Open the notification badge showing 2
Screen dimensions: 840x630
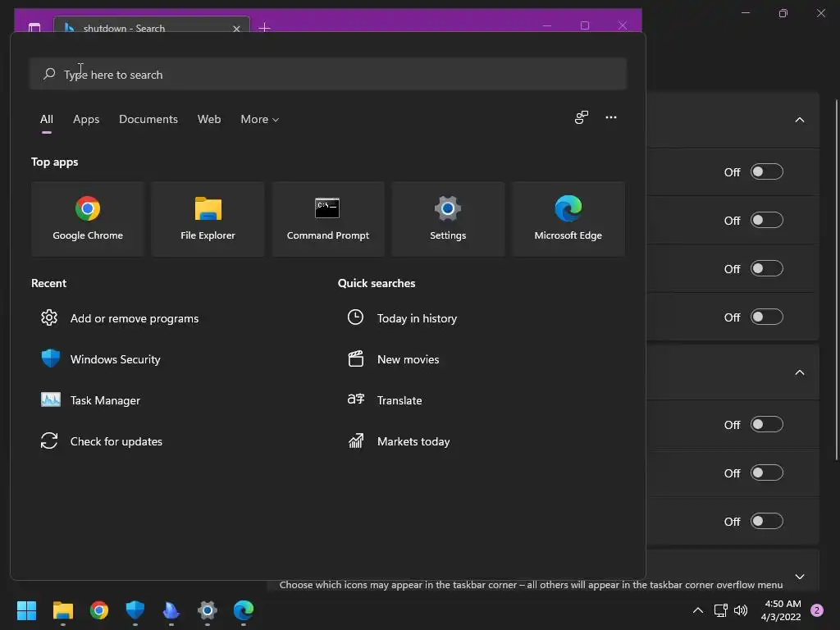tap(817, 610)
